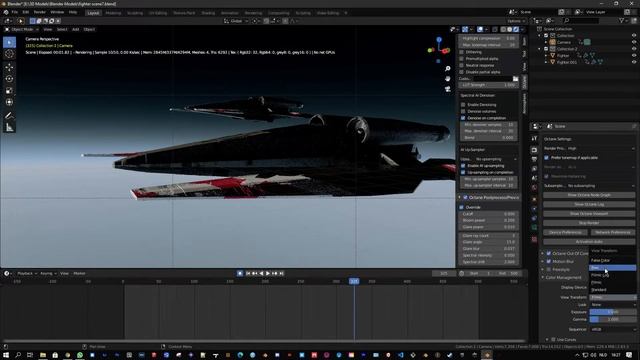This screenshot has width=640, height=360.
Task: Adjust the Exposure slider
Action: [x=613, y=312]
